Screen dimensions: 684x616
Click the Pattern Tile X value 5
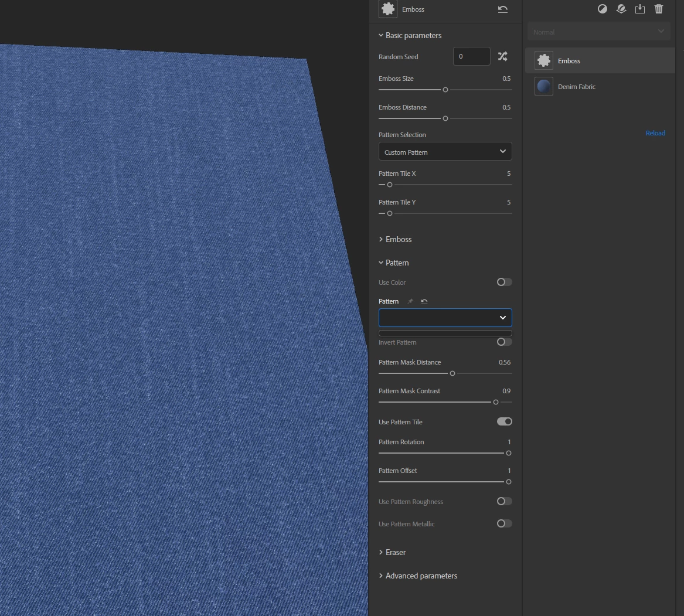(x=509, y=173)
